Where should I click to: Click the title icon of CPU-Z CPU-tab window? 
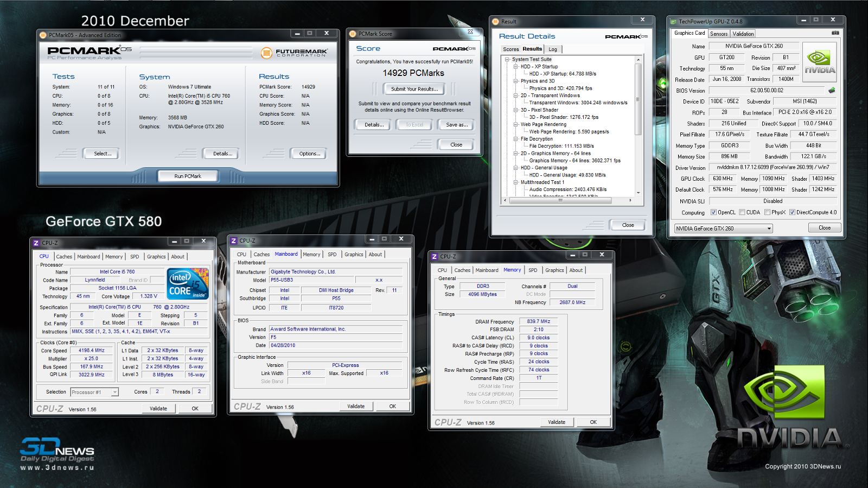pos(36,243)
